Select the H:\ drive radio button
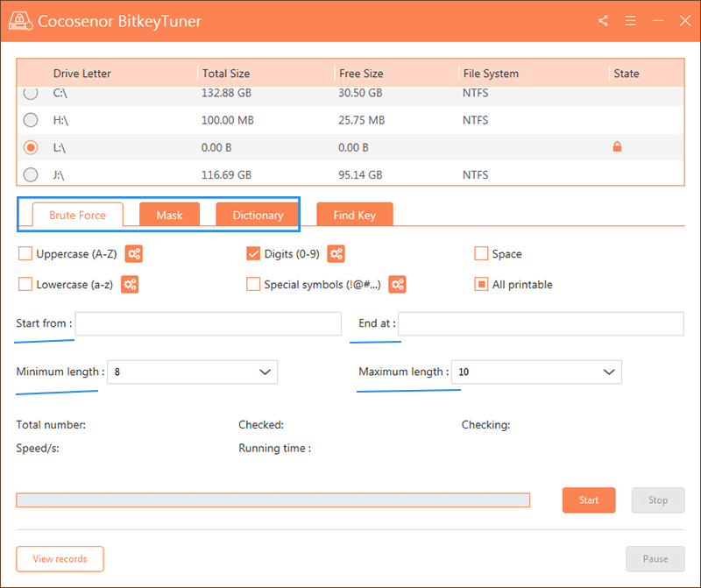Screen dimensions: 701x588 pos(31,120)
